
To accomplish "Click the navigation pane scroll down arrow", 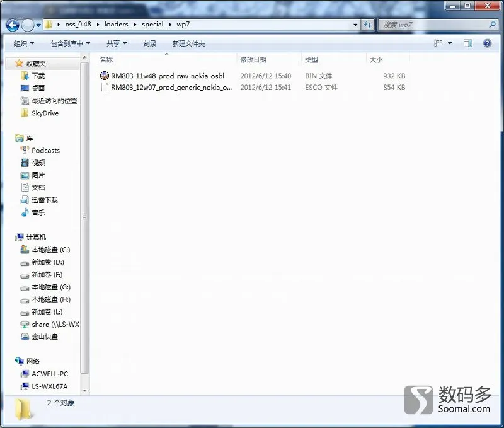I will coord(84,391).
